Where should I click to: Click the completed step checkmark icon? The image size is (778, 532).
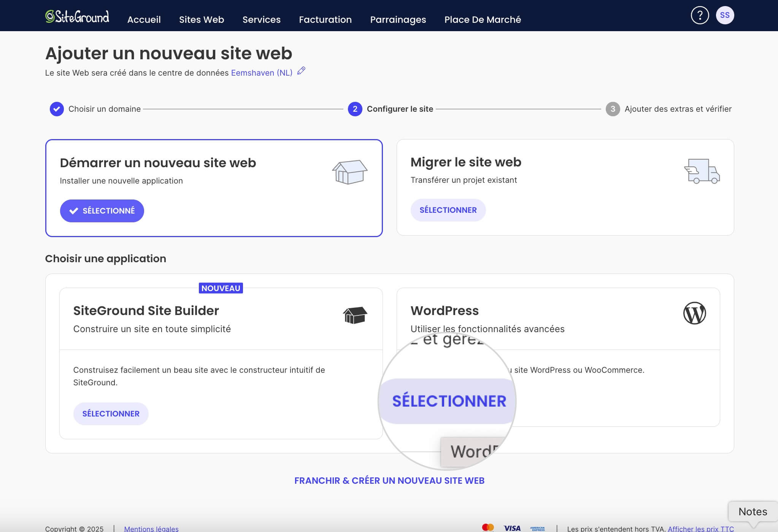(x=57, y=109)
